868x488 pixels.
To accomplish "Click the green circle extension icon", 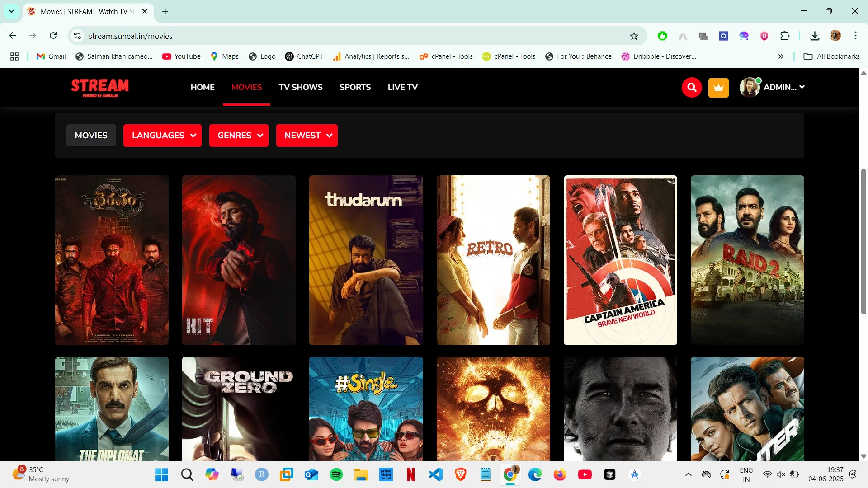I will 662,36.
